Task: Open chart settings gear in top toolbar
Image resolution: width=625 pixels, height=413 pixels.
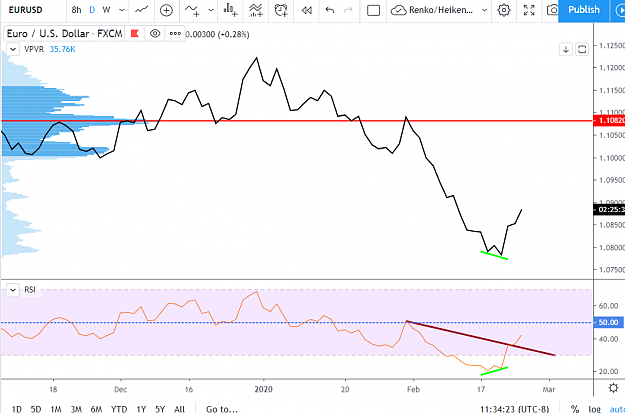Action: [504, 10]
